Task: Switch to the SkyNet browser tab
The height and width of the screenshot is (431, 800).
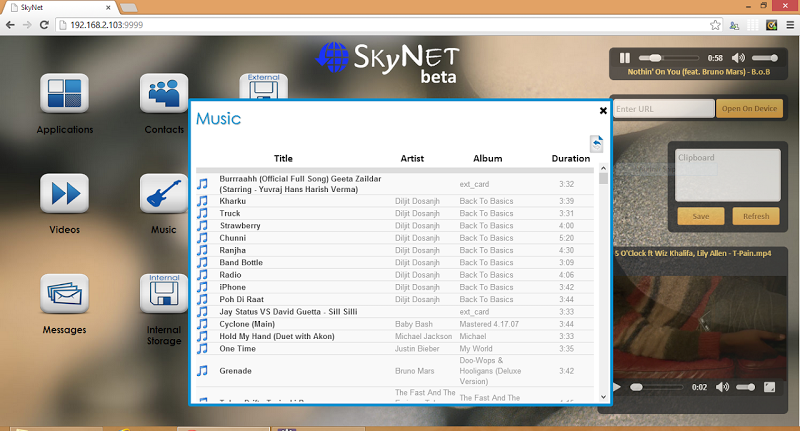Action: coord(59,8)
